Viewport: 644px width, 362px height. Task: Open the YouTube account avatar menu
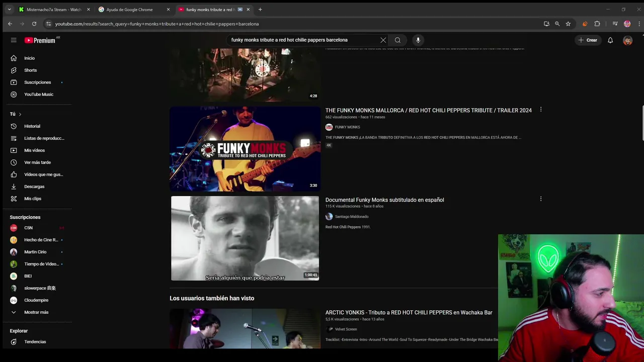[627, 41]
